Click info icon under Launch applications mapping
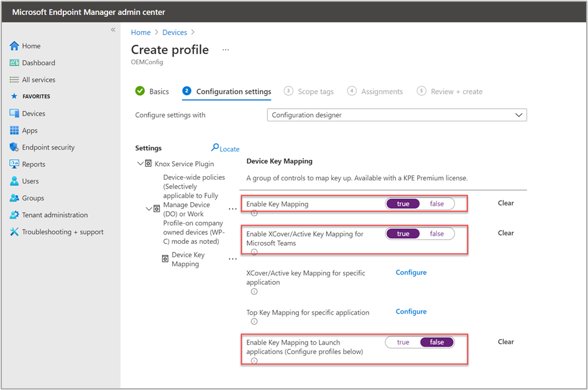The image size is (588, 390). [254, 361]
